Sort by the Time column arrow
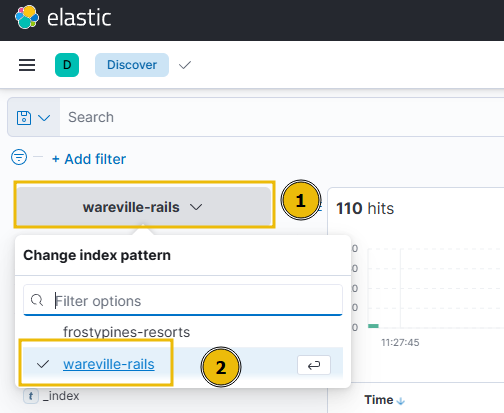The width and height of the screenshot is (504, 413). [401, 401]
